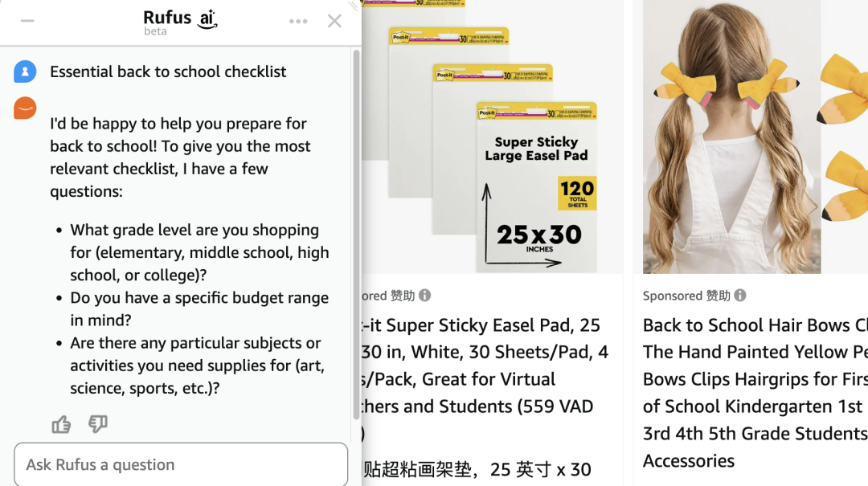The image size is (868, 486).
Task: Click info icon beside easel pad sponsored label
Action: click(x=424, y=296)
